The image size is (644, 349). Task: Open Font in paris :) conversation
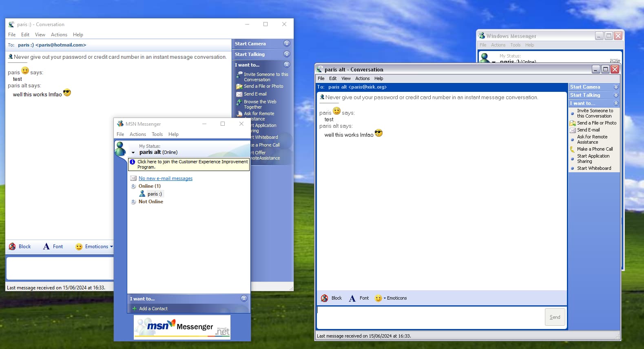coord(53,247)
